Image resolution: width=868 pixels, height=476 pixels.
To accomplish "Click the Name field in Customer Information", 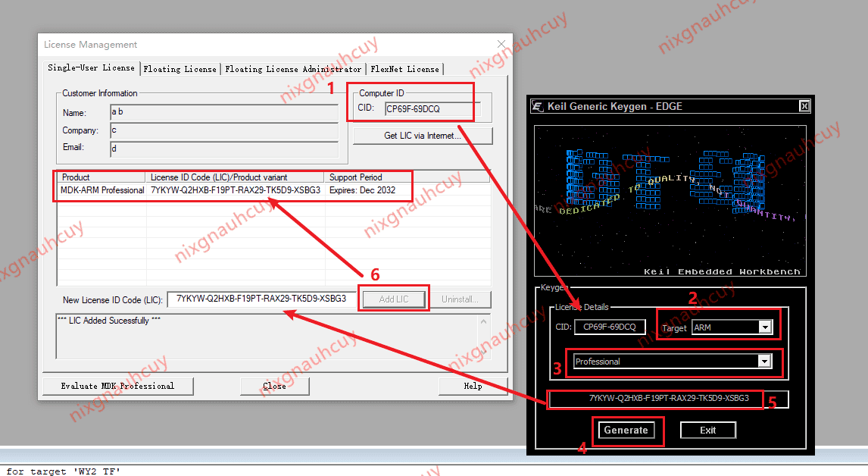I will click(x=224, y=112).
